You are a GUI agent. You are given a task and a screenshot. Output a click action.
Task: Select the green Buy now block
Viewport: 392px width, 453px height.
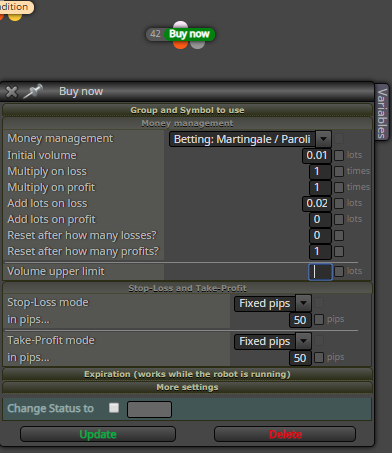coord(189,34)
